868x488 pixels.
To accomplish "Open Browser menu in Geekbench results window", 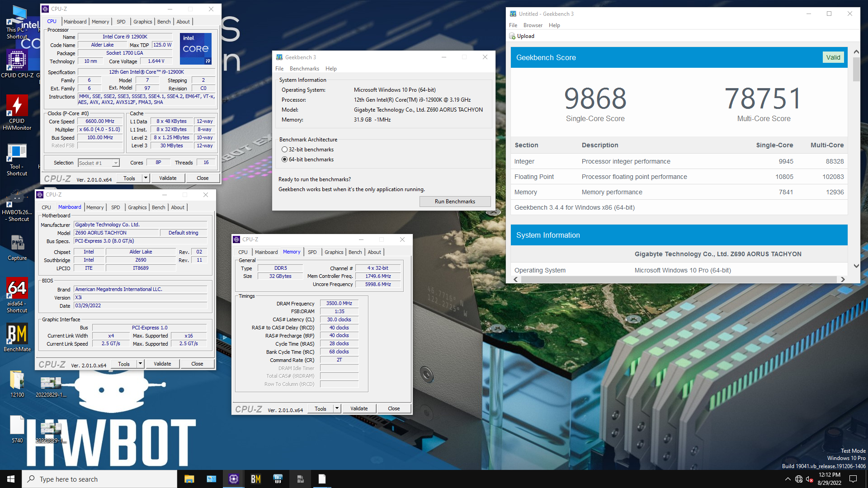I will click(533, 25).
